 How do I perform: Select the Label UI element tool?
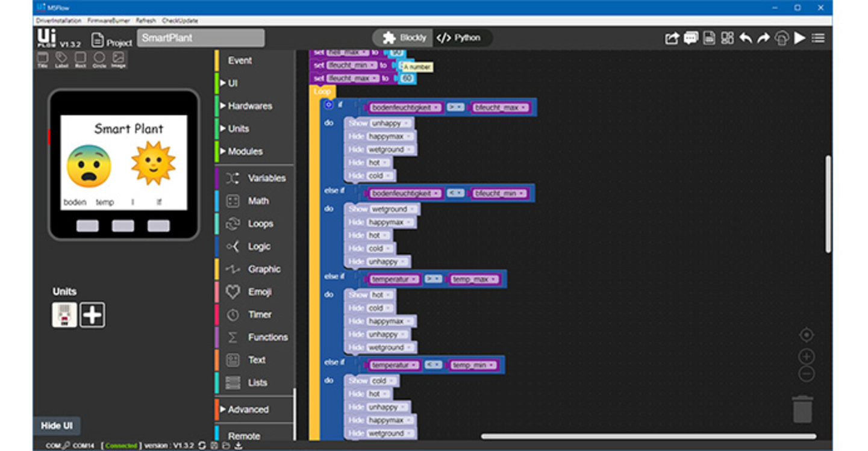[61, 59]
